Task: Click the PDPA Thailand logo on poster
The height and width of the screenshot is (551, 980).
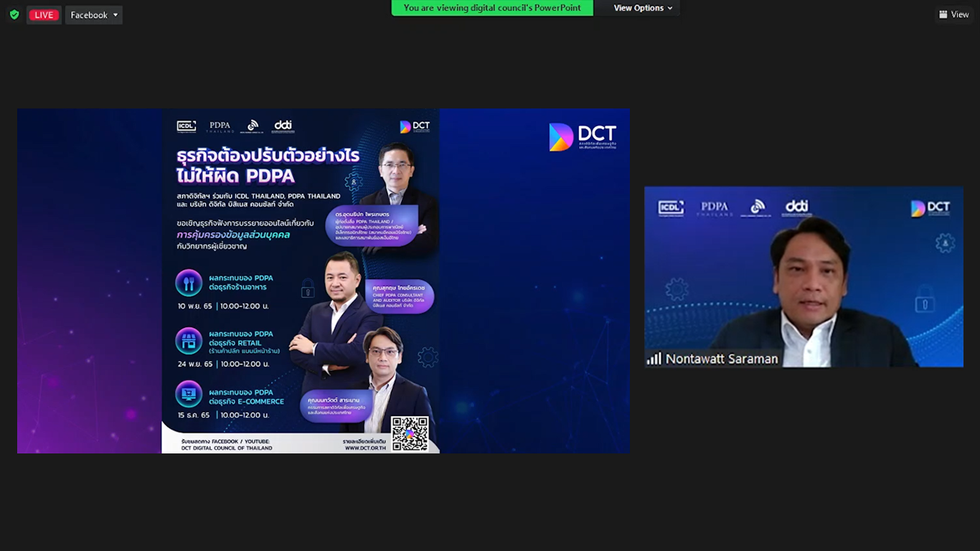Action: tap(220, 126)
